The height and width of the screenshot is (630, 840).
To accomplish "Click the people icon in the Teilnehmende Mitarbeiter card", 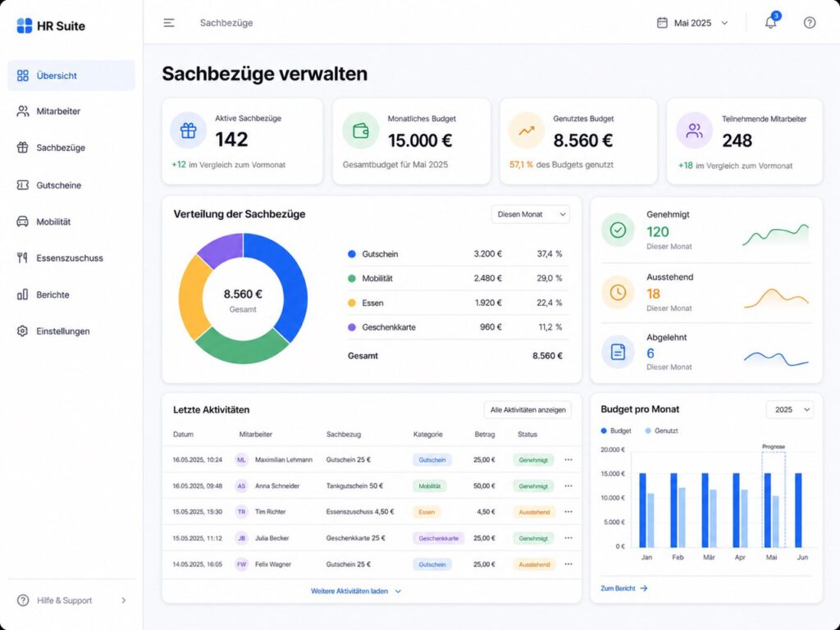I will pyautogui.click(x=694, y=130).
